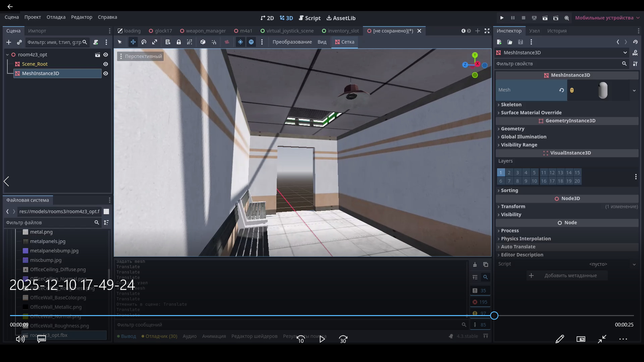Clear the output log
Viewport: 644px width, 362px height.
(475, 264)
